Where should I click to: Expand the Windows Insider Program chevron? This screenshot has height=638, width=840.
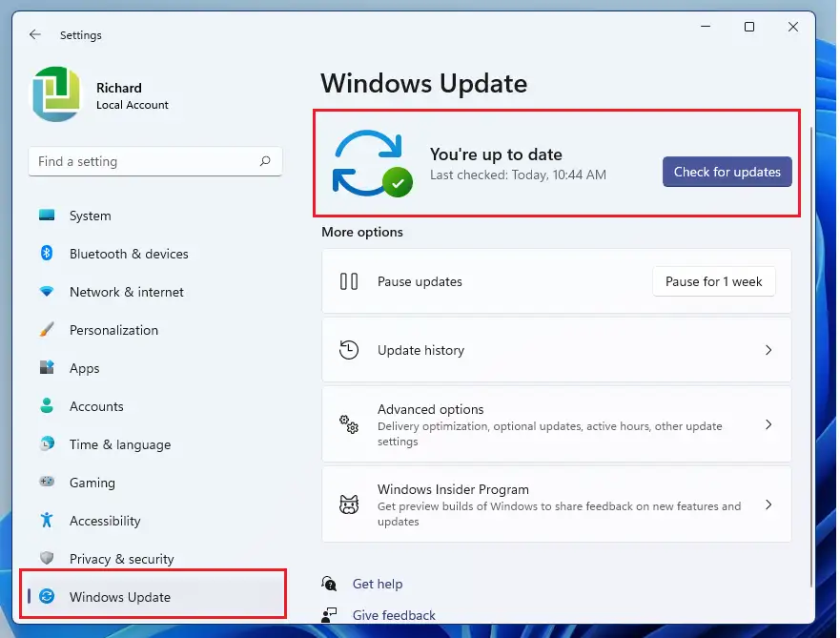[768, 504]
